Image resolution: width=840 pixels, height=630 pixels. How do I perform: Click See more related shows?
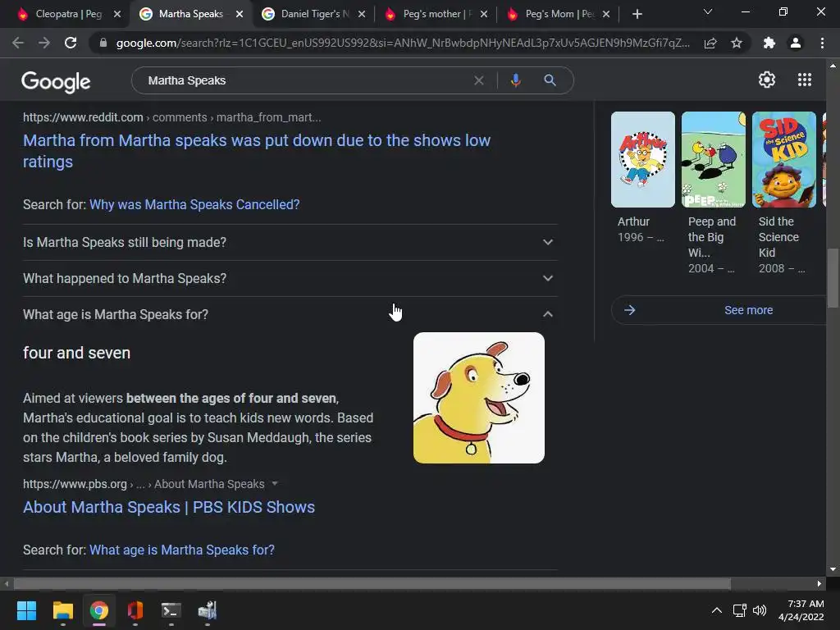click(719, 310)
